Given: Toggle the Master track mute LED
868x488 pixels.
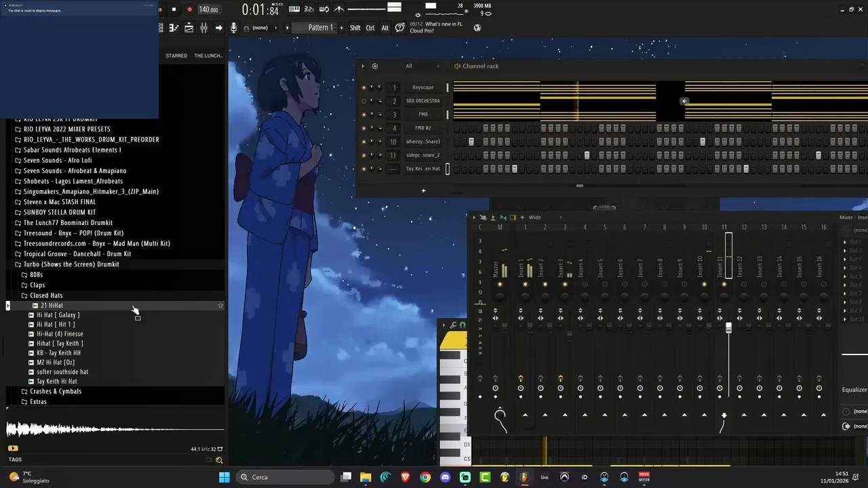Looking at the screenshot, I should pyautogui.click(x=500, y=285).
